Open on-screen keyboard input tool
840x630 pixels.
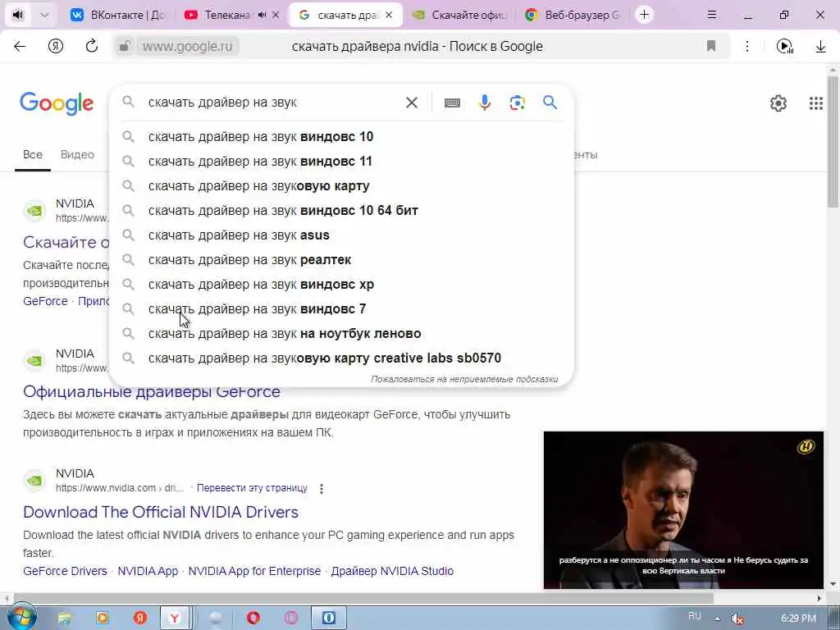click(452, 103)
